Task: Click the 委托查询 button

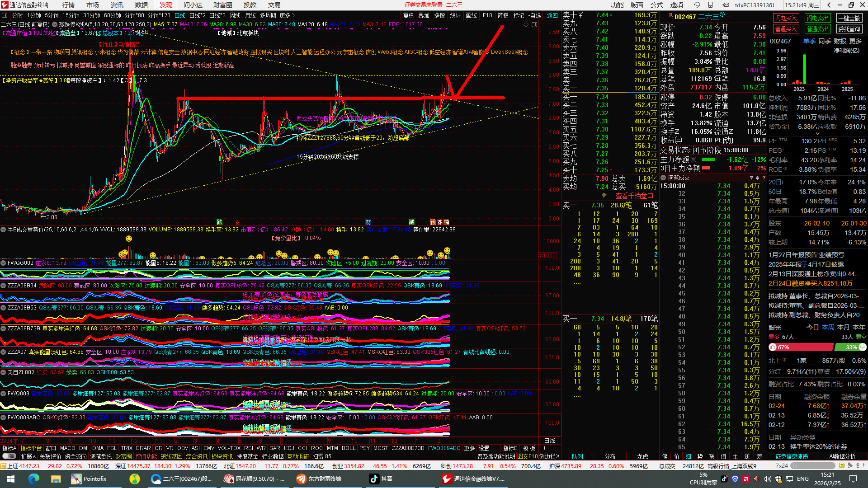Action: [849, 29]
